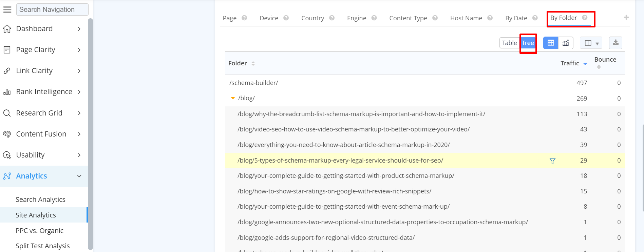Click the filter icon on the highlighted row
The height and width of the screenshot is (252, 644).
(x=552, y=161)
